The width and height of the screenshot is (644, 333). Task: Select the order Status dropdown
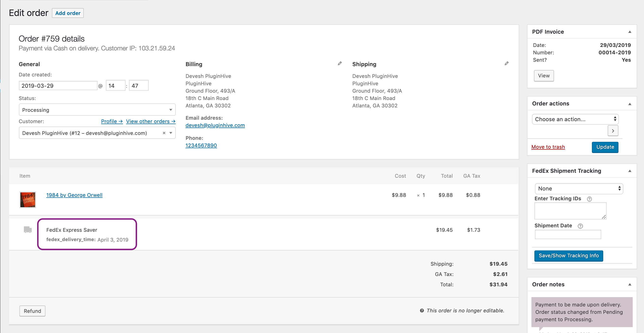[96, 110]
